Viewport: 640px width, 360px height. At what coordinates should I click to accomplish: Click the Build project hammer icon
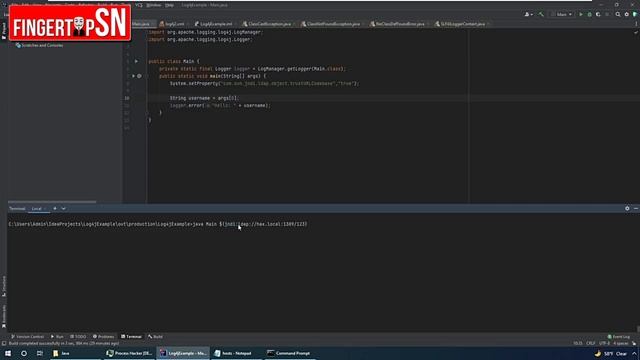click(541, 14)
